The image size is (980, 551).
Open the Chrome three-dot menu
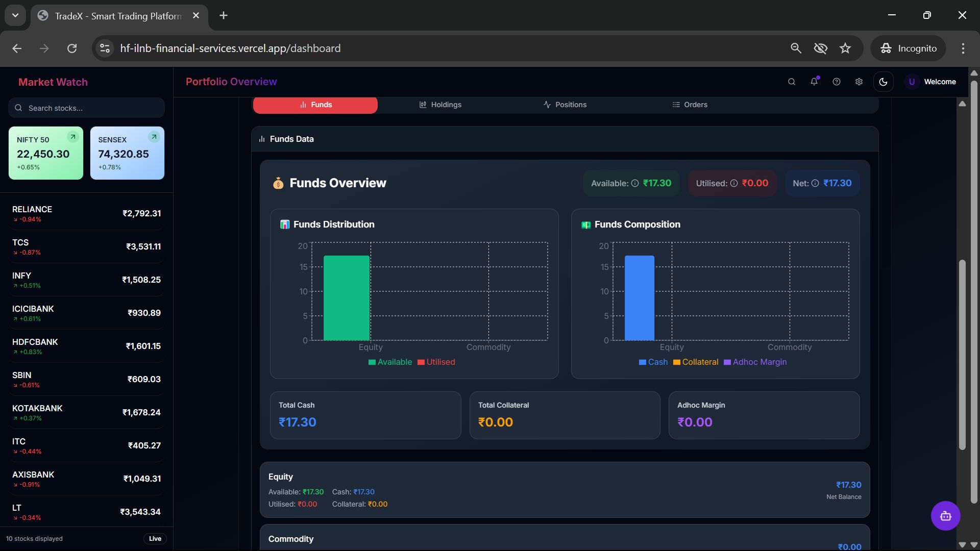tap(963, 48)
